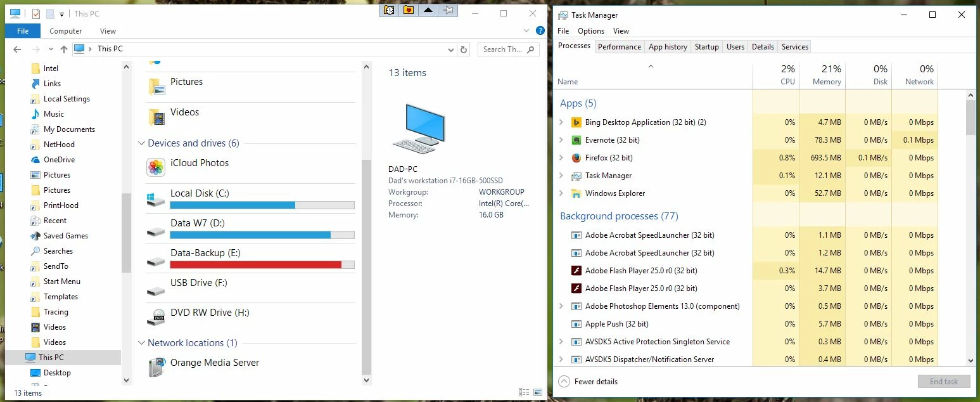Click the End task button
This screenshot has height=402, width=980.
(944, 382)
